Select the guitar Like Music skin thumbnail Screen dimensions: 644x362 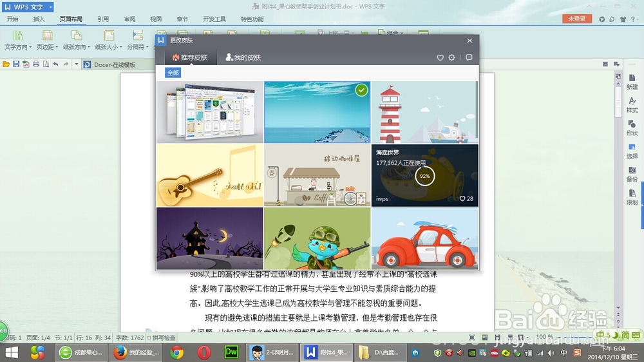tap(210, 175)
